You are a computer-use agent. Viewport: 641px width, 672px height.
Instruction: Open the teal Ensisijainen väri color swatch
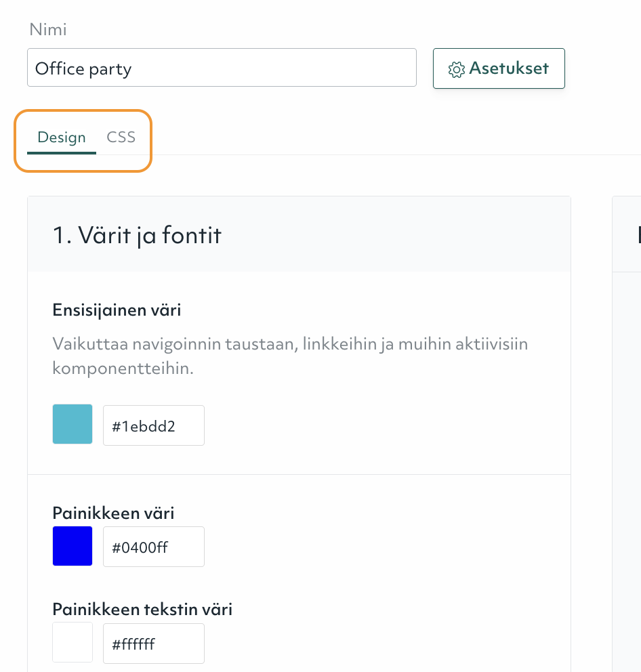pyautogui.click(x=72, y=425)
